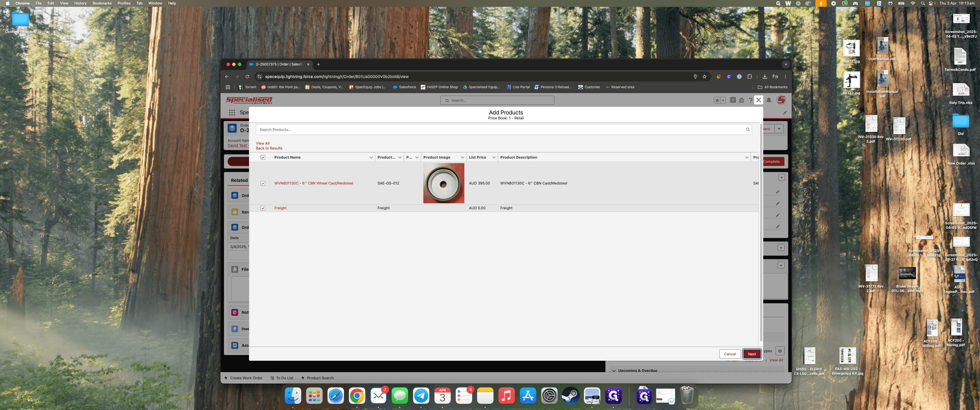Close the Add Products dialog with X
This screenshot has height=410, width=980.
(x=759, y=100)
